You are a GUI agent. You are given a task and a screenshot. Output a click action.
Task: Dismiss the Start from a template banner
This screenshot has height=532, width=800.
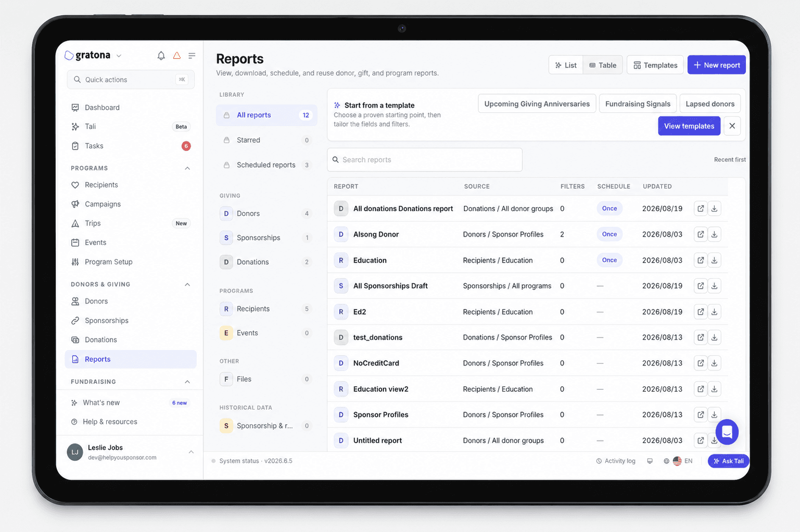point(732,126)
